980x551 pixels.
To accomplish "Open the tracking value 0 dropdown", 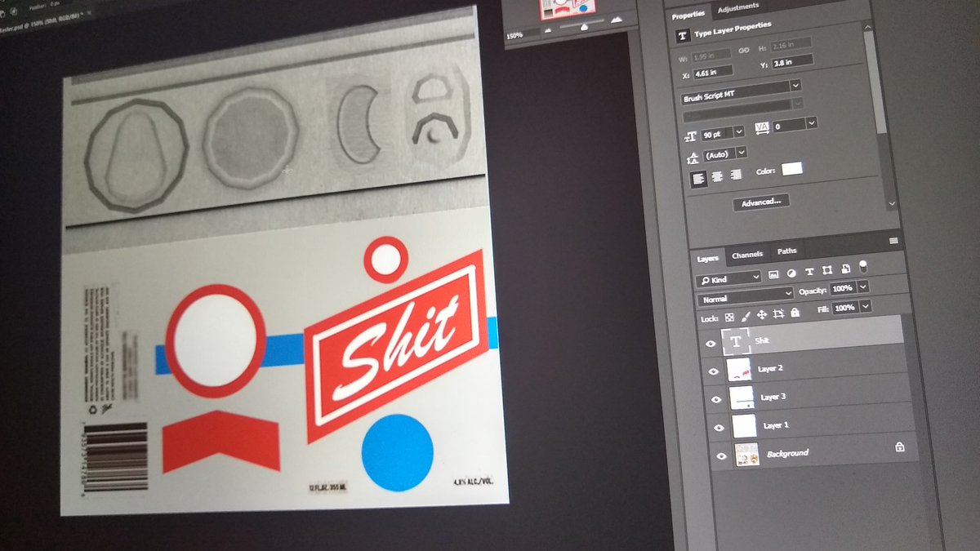I will coord(812,123).
